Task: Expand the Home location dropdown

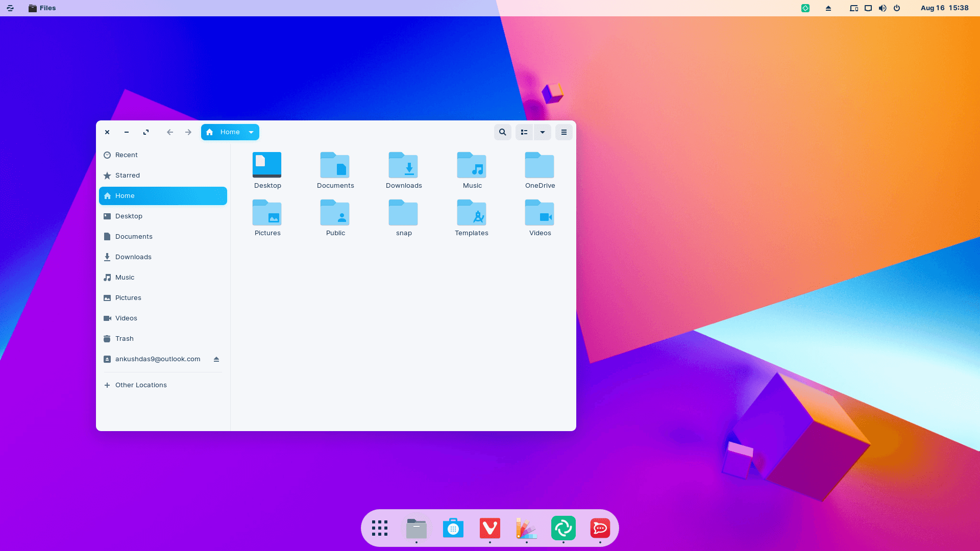Action: [252, 132]
